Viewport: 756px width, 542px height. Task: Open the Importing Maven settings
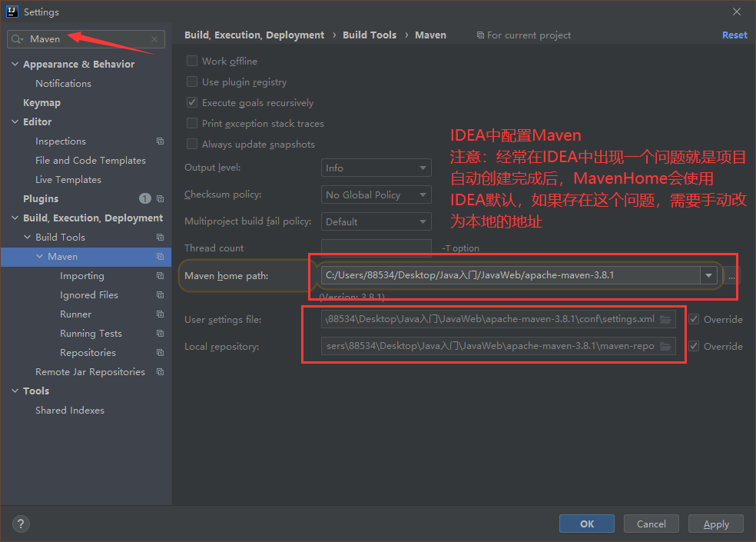(82, 275)
